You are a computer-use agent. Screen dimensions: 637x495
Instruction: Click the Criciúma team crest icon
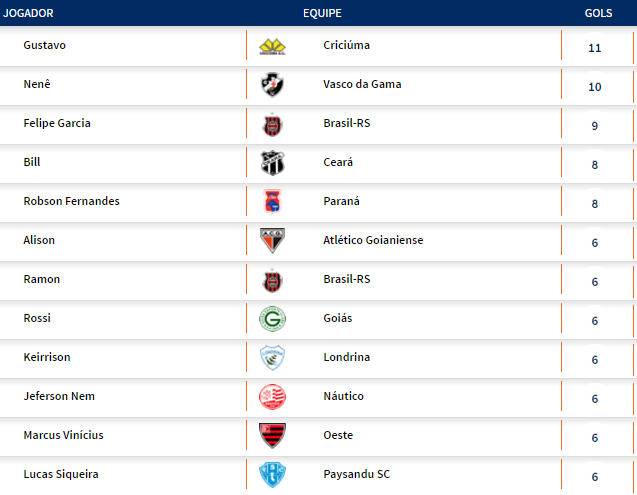272,47
